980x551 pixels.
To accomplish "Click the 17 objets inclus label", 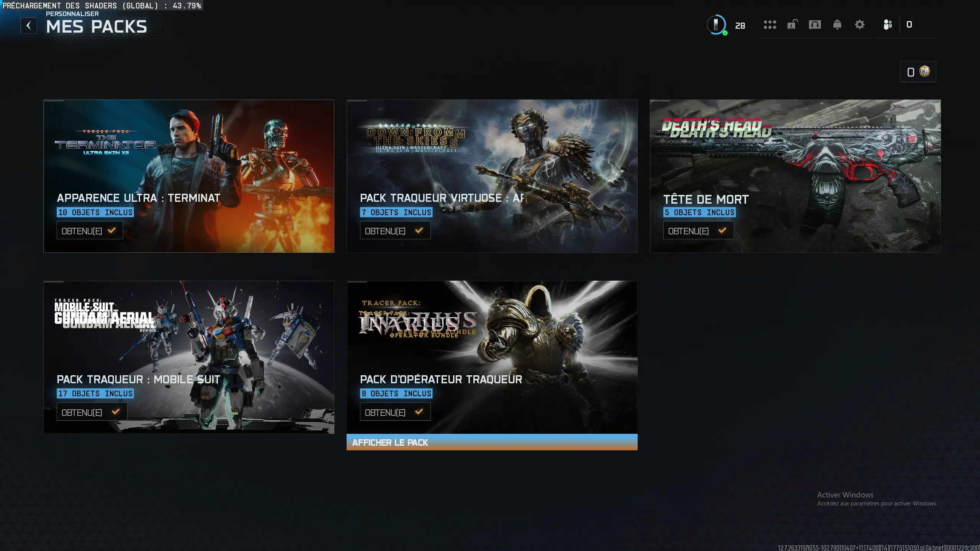I will click(x=95, y=394).
